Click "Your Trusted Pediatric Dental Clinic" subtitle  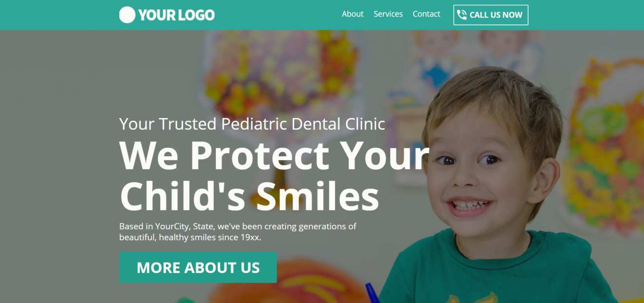(x=252, y=124)
